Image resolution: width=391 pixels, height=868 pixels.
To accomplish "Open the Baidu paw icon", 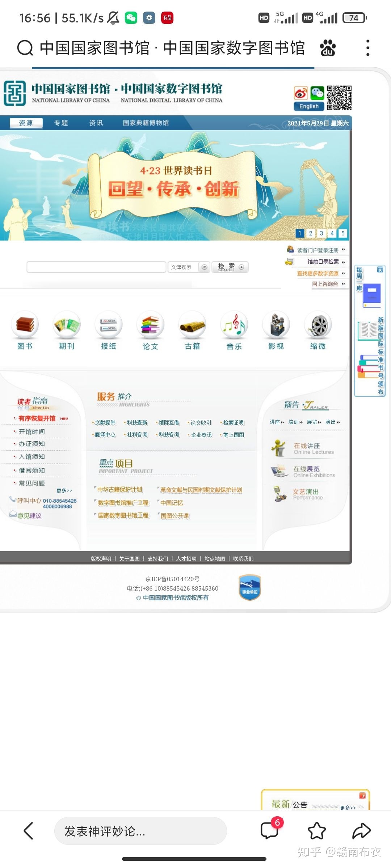I will [x=328, y=48].
